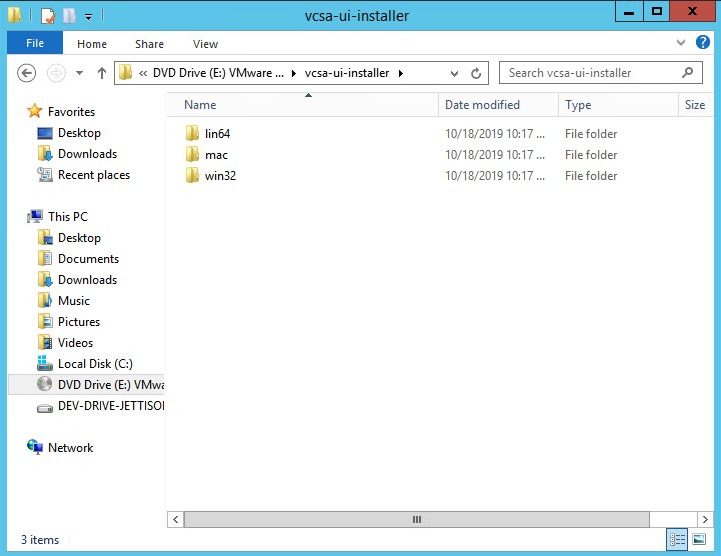Open Downloads under Favorites

click(x=87, y=154)
